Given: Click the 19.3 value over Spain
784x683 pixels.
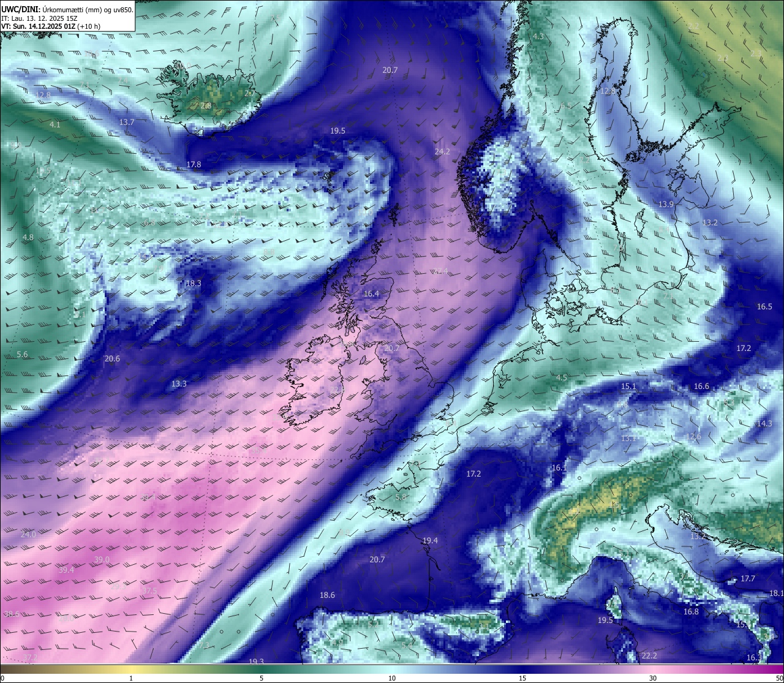Looking at the screenshot, I should point(256,662).
